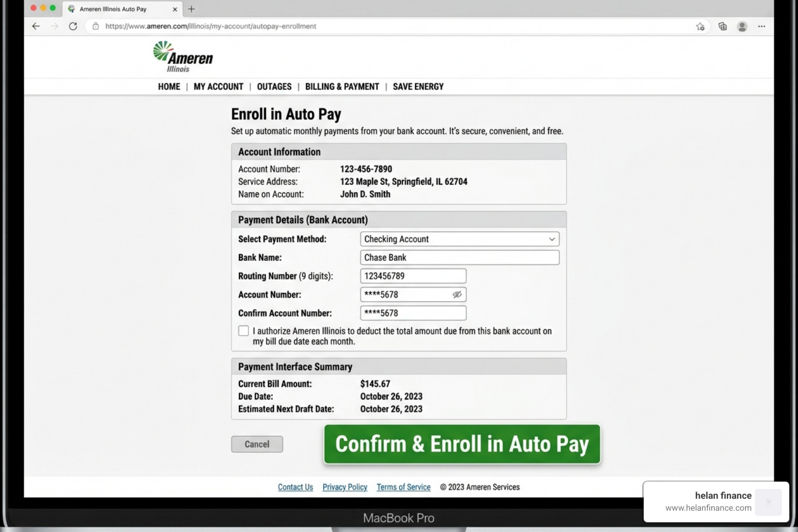Click the browser profile avatar
The height and width of the screenshot is (532, 798).
click(741, 26)
